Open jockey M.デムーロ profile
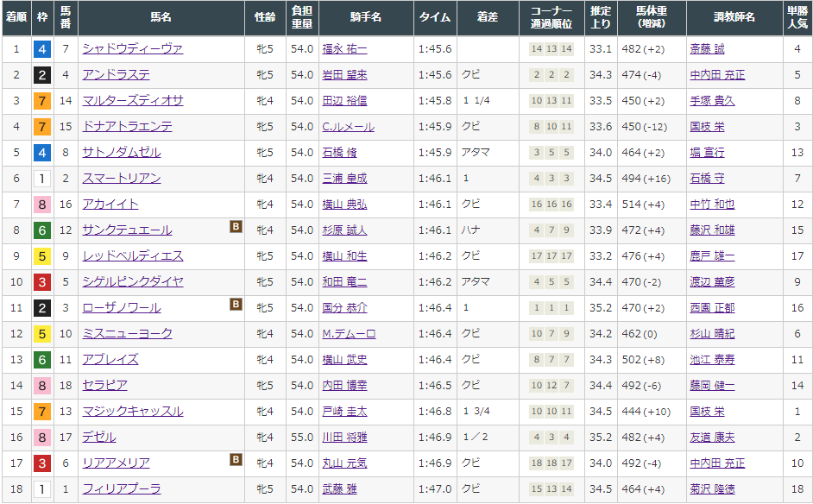Viewport: 813px width, 504px height. [x=349, y=334]
